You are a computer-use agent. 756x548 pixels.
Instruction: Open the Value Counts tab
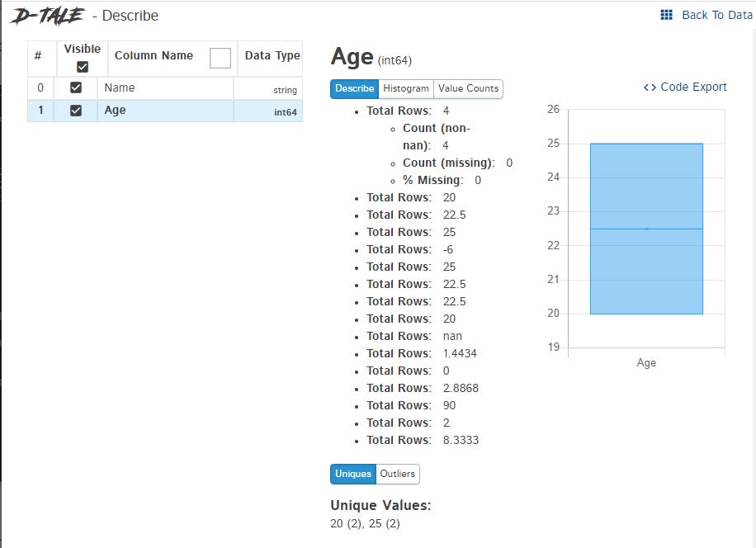(x=470, y=88)
